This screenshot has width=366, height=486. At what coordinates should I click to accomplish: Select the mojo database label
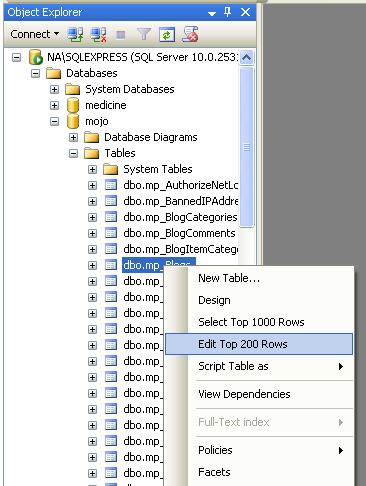97,121
